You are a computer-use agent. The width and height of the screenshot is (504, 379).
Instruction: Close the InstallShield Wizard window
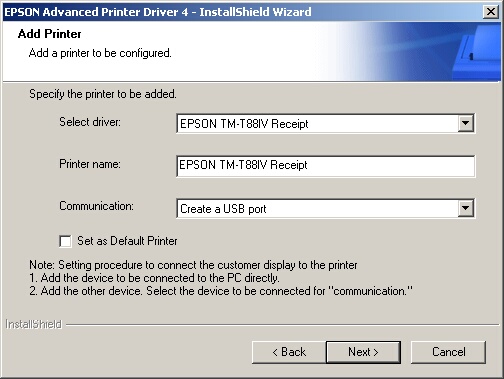pos(491,12)
